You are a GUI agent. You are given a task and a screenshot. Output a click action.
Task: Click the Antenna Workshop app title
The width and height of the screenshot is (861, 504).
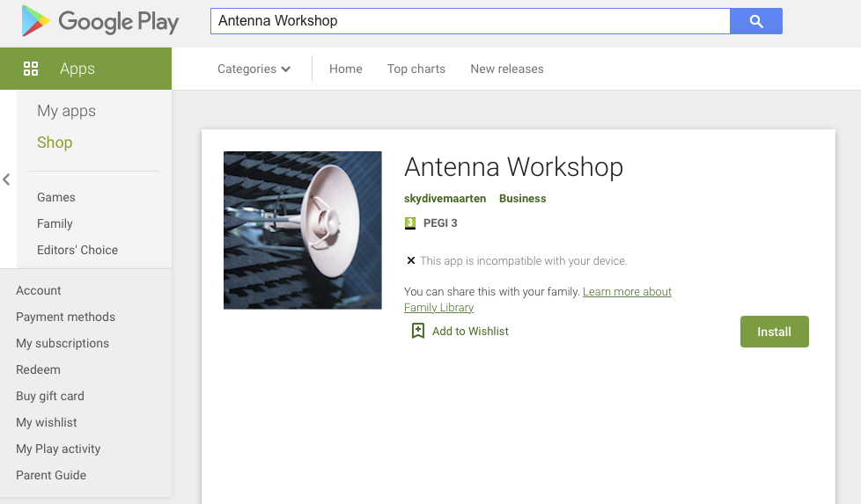point(513,167)
